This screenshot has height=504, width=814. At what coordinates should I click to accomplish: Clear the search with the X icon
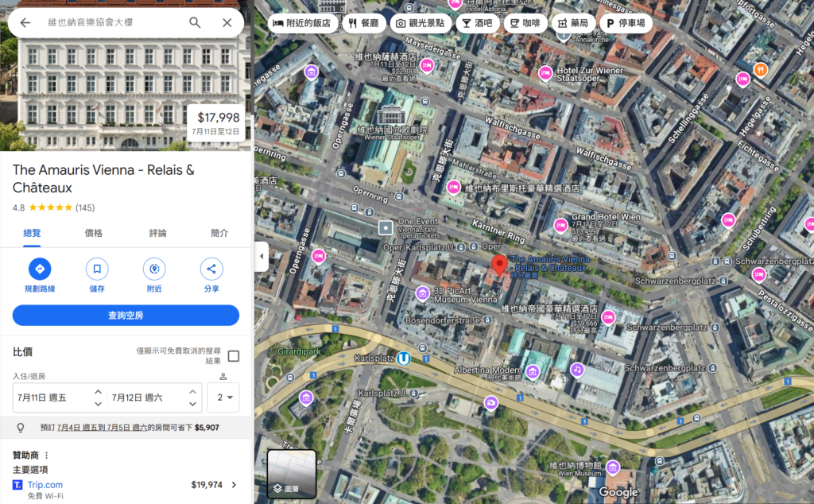(227, 23)
